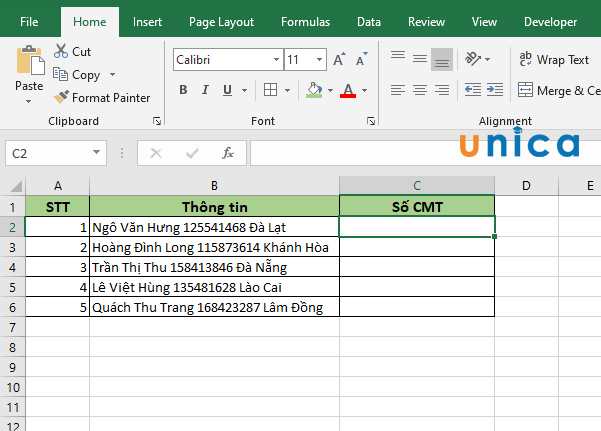The width and height of the screenshot is (601, 431).
Task: Apply red Font Color A
Action: [x=348, y=90]
